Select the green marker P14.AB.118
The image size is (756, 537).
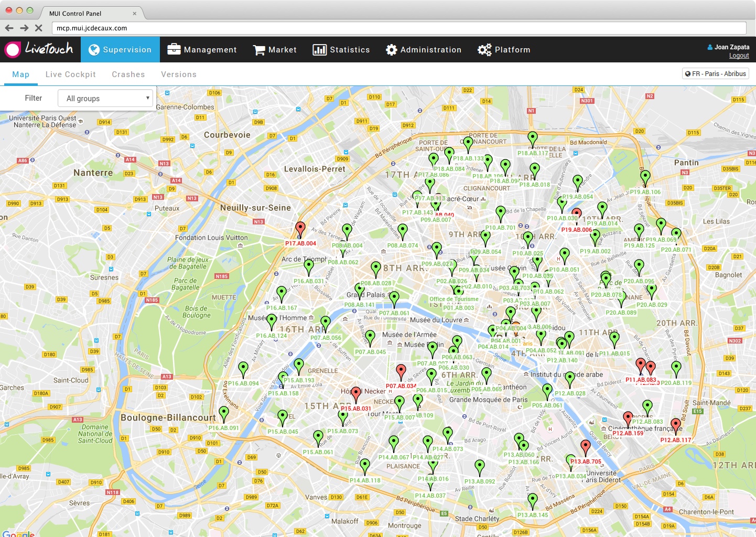365,467
